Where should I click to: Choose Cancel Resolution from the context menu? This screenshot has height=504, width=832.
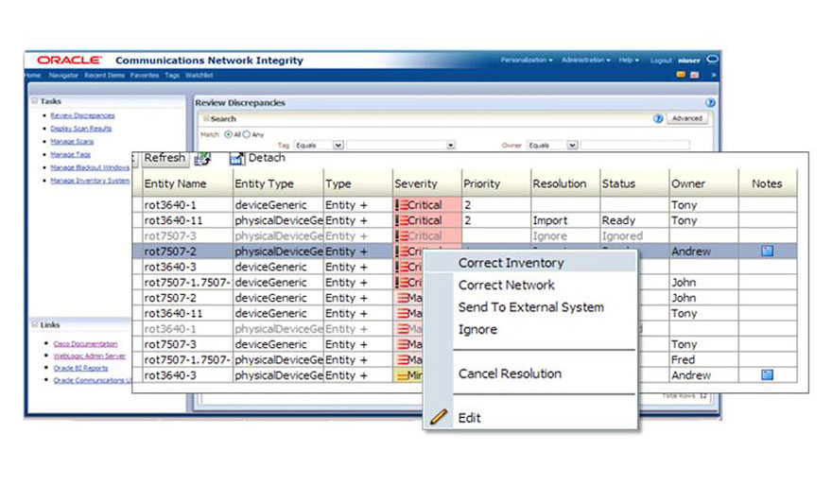tap(510, 374)
